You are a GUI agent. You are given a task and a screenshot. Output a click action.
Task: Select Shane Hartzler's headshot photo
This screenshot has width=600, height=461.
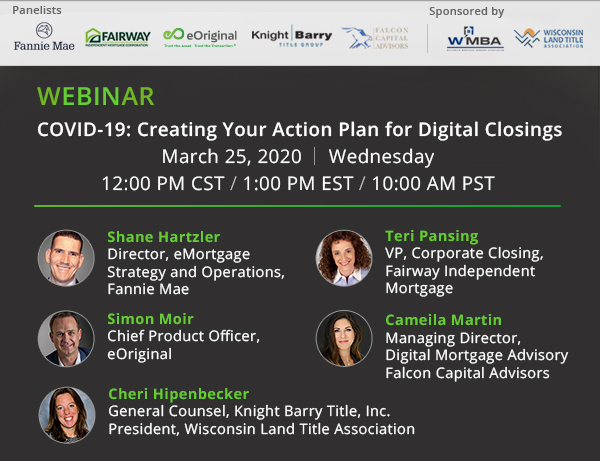(66, 258)
